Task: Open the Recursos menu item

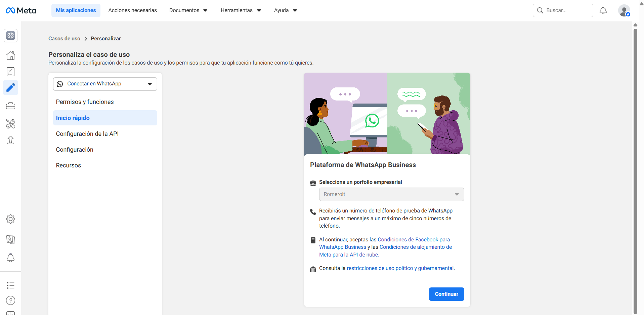Action: click(x=105, y=165)
